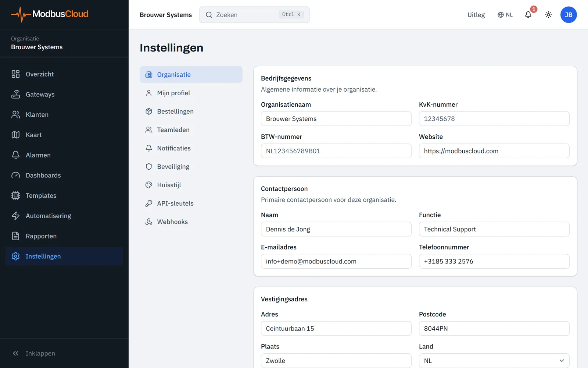
Task: View Alarmen in the sidebar
Action: [x=64, y=155]
